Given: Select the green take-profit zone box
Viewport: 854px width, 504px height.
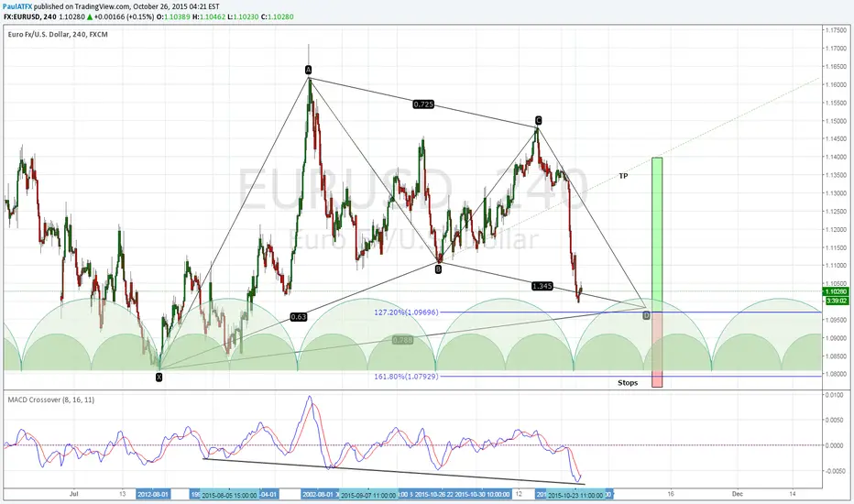Looking at the screenshot, I should point(657,235).
